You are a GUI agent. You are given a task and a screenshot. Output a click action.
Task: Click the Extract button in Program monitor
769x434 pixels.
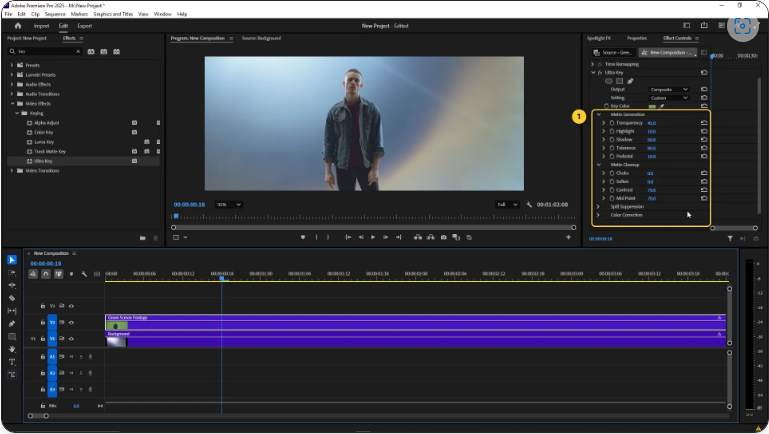pos(431,237)
